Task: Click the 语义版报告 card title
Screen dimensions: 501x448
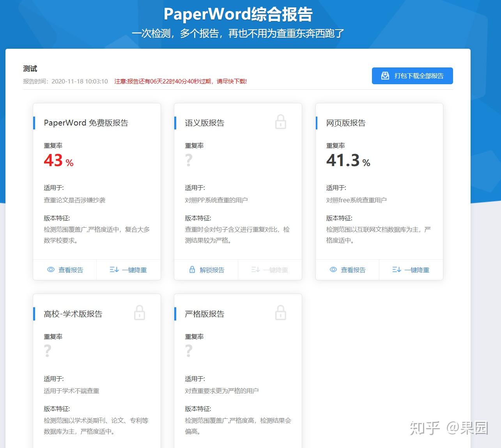Action: (205, 123)
